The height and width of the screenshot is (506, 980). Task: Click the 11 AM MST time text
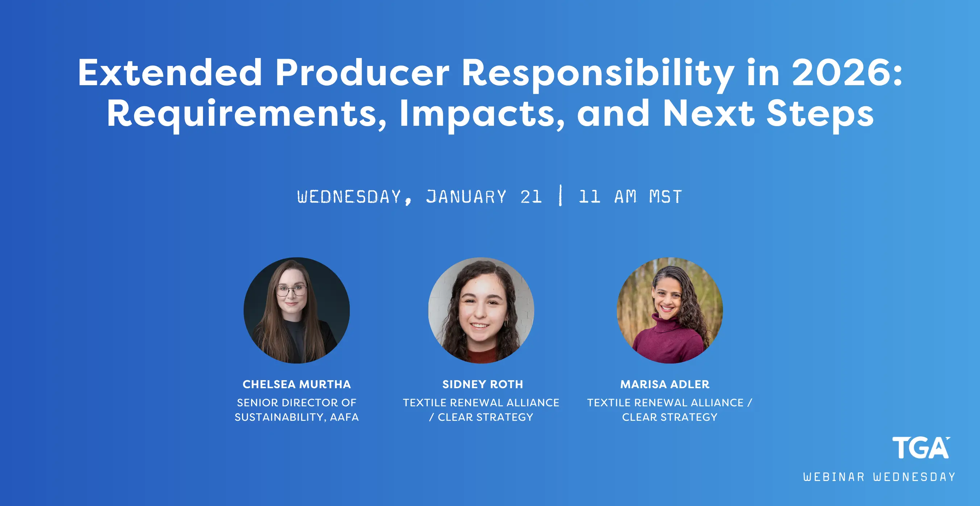pyautogui.click(x=630, y=197)
